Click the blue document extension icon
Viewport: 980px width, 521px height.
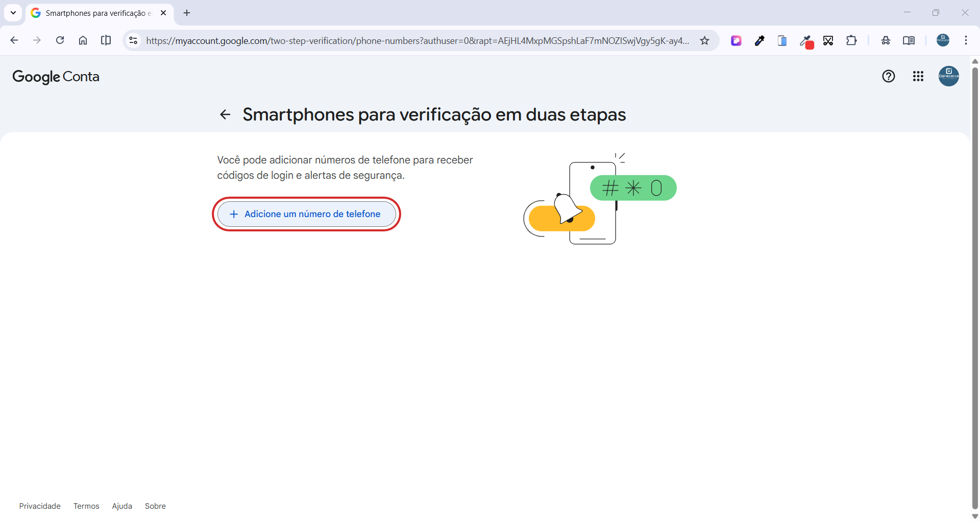click(x=782, y=40)
